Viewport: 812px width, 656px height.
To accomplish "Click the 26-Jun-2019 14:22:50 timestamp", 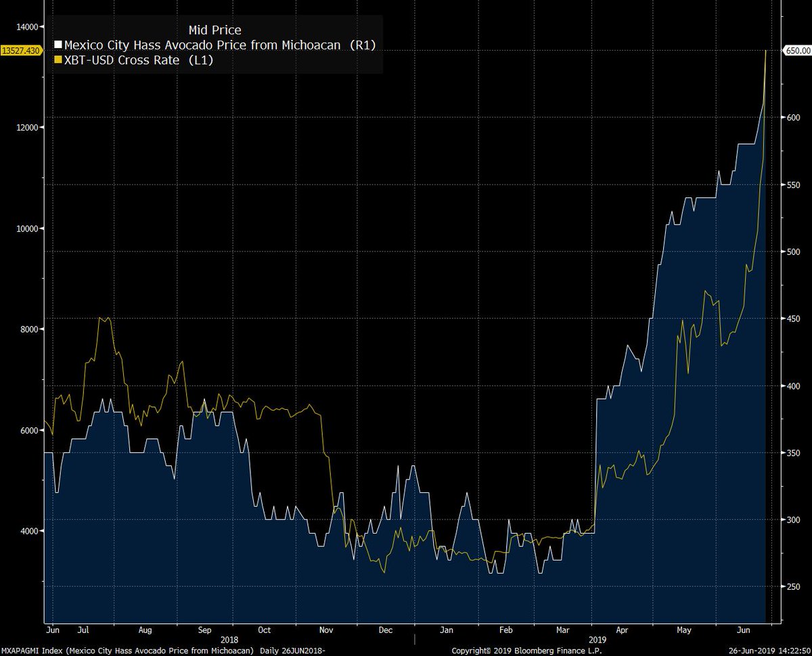I will [771, 651].
